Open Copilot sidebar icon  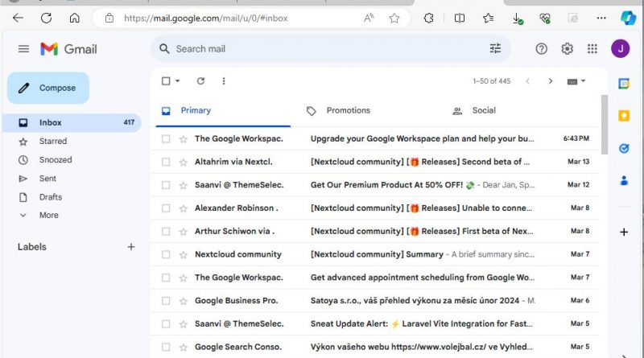[628, 18]
